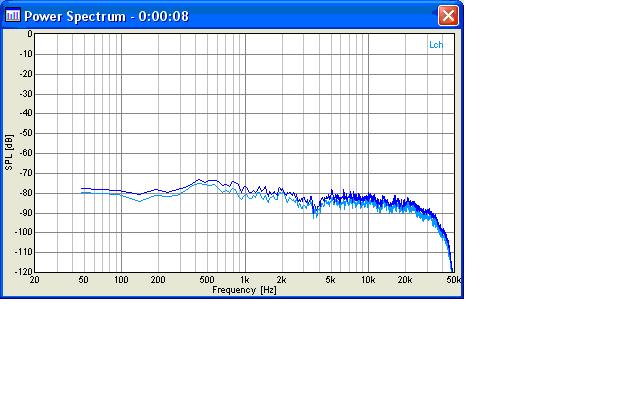
Task: Click the -10 dB axis tick label
Action: coord(25,54)
